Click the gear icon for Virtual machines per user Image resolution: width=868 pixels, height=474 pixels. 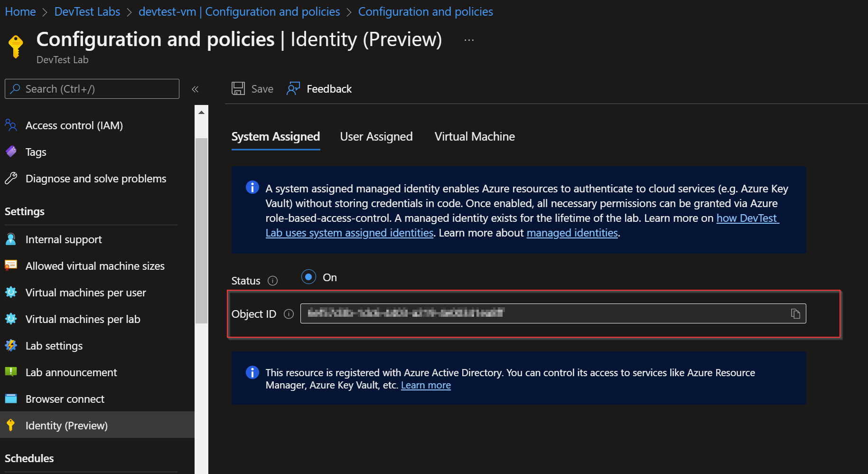click(11, 293)
